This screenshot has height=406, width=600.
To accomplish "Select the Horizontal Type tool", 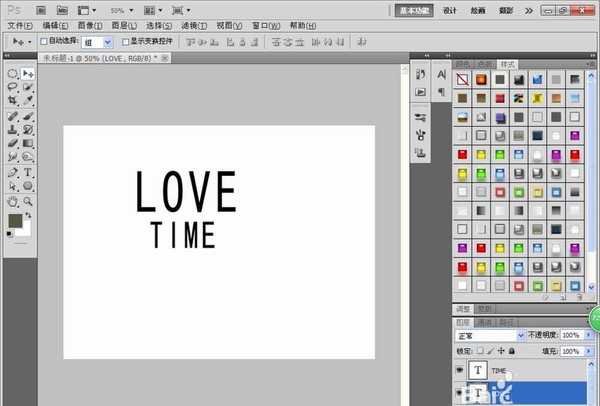I will point(28,172).
